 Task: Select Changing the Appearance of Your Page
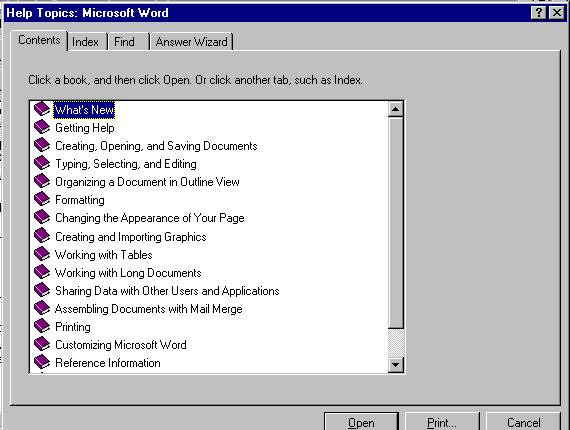150,218
